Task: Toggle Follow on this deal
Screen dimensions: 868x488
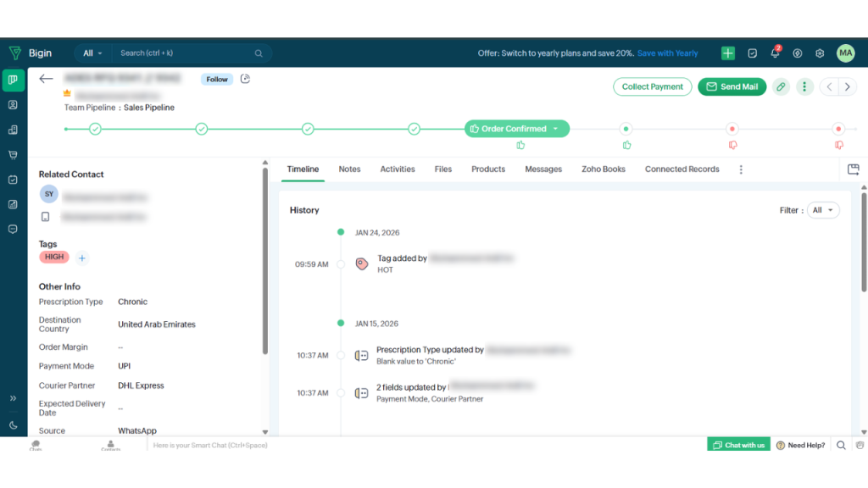Action: click(217, 80)
